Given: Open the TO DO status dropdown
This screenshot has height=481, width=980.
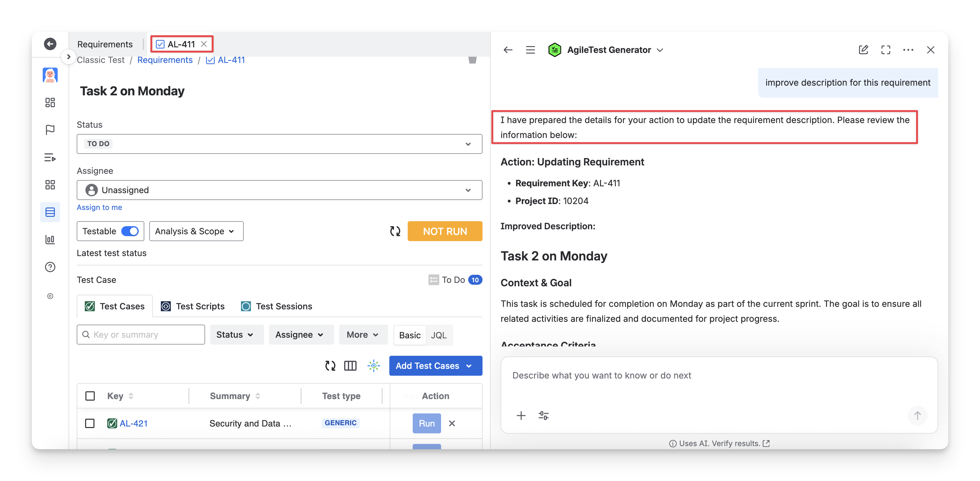Looking at the screenshot, I should 279,144.
